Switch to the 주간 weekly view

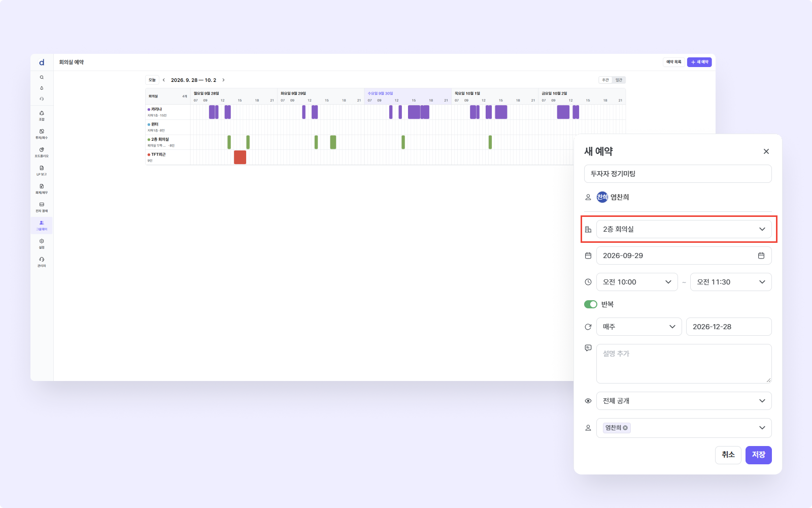coord(605,80)
